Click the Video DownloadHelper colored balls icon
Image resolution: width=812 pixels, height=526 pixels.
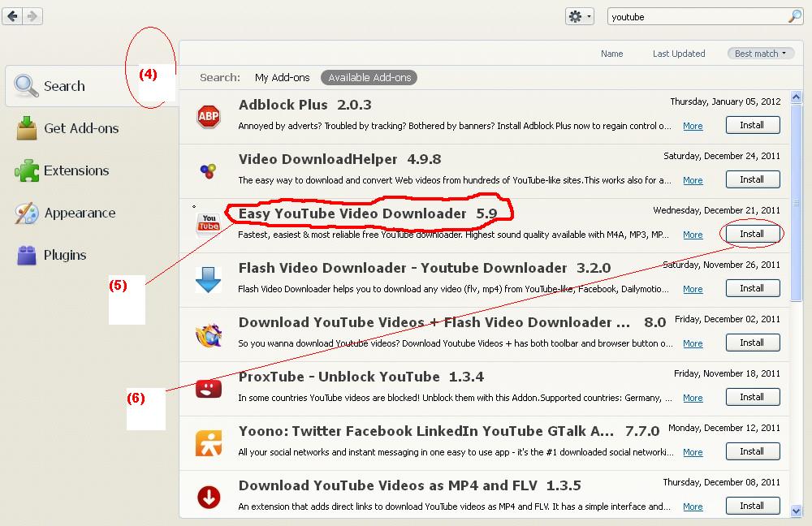tap(208, 170)
